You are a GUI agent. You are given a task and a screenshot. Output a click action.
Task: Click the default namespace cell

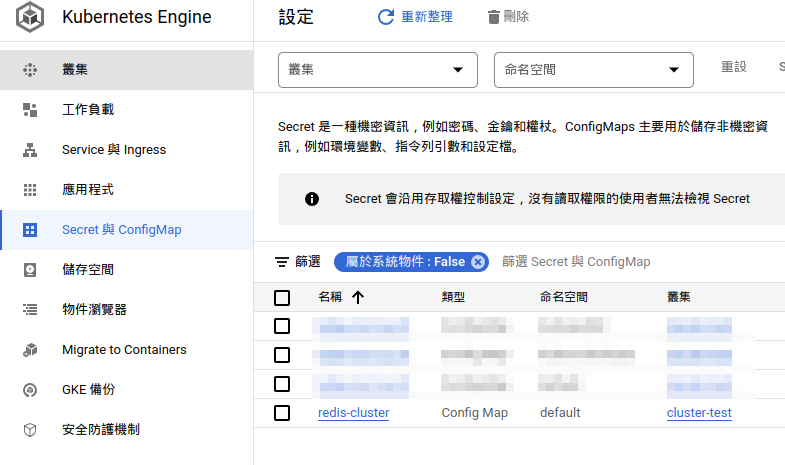pos(560,413)
